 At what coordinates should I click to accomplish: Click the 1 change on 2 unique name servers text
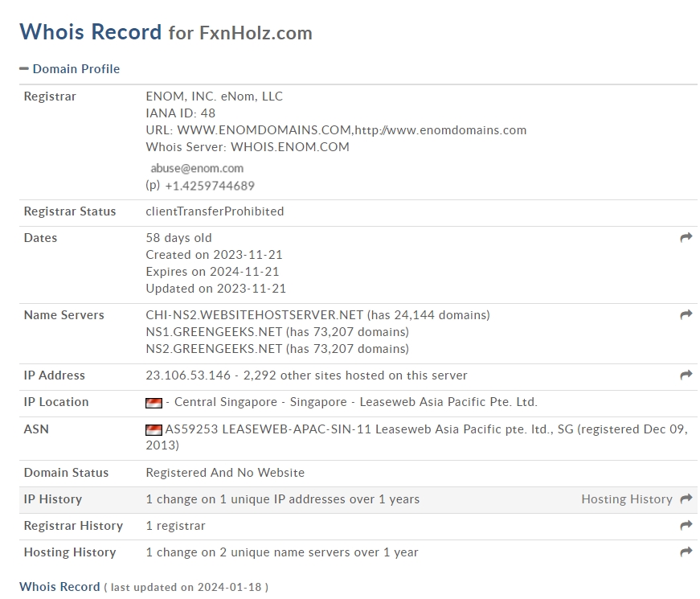(x=282, y=552)
